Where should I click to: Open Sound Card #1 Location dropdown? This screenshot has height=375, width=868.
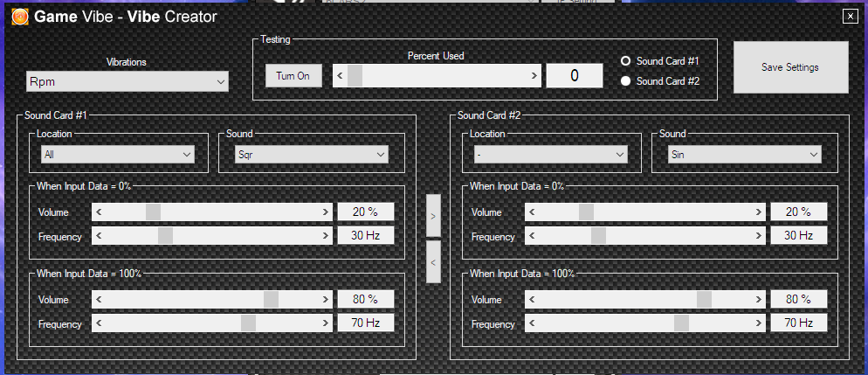coord(118,155)
